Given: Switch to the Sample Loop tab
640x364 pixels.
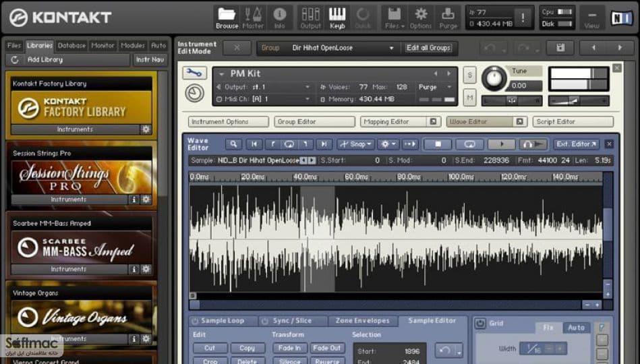Looking at the screenshot, I should tap(223, 321).
